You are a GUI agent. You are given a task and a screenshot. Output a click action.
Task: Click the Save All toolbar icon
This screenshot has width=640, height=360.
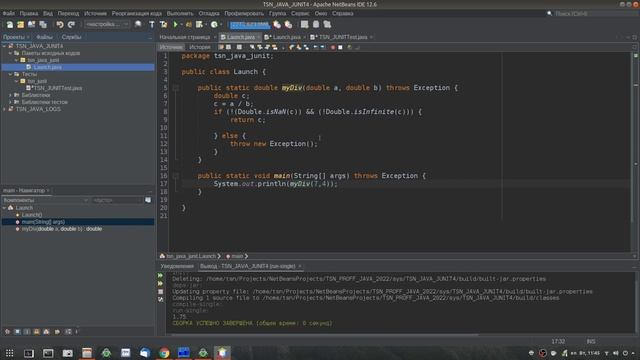[x=43, y=24]
